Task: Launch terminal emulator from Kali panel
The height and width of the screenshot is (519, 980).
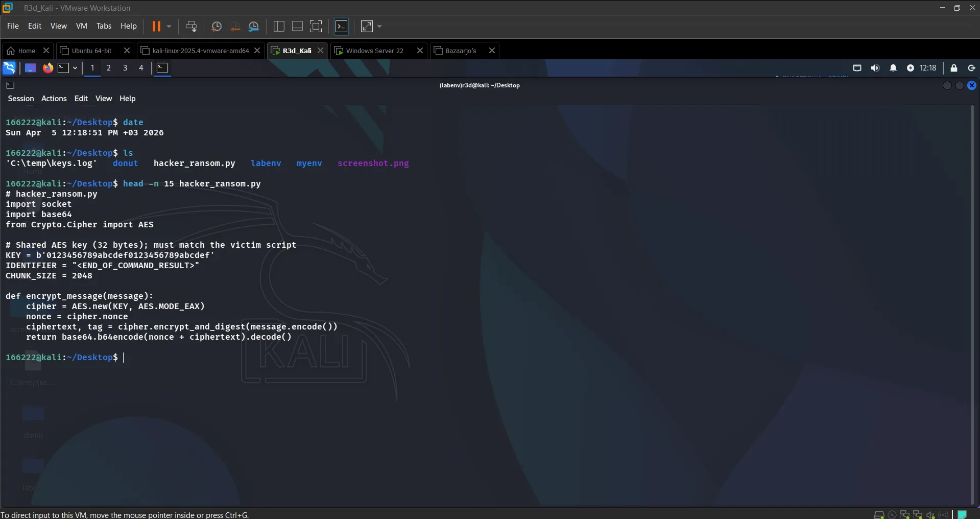Action: [63, 68]
